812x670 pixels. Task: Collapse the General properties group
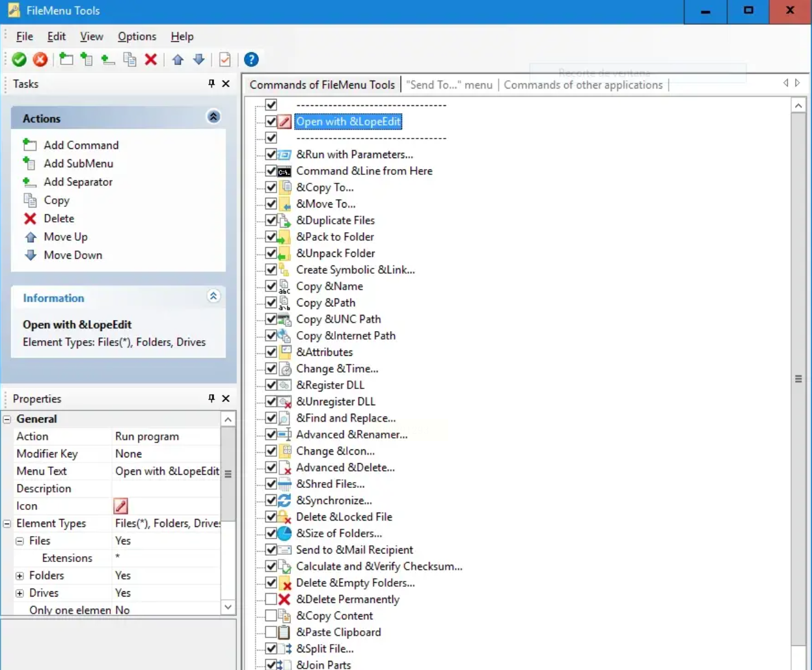(x=7, y=420)
